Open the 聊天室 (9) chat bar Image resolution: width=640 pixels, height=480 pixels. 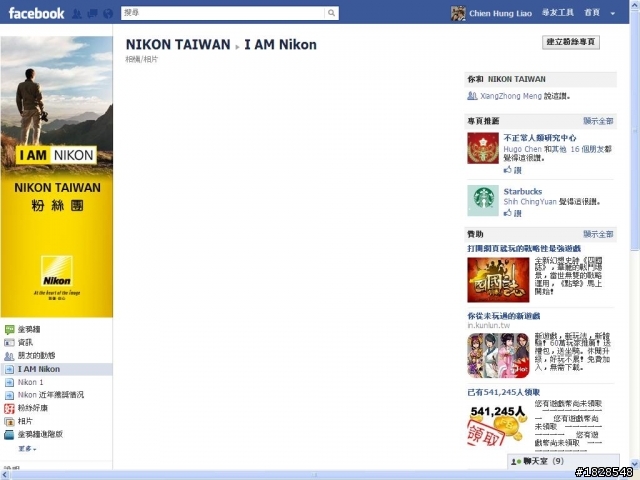[563, 461]
